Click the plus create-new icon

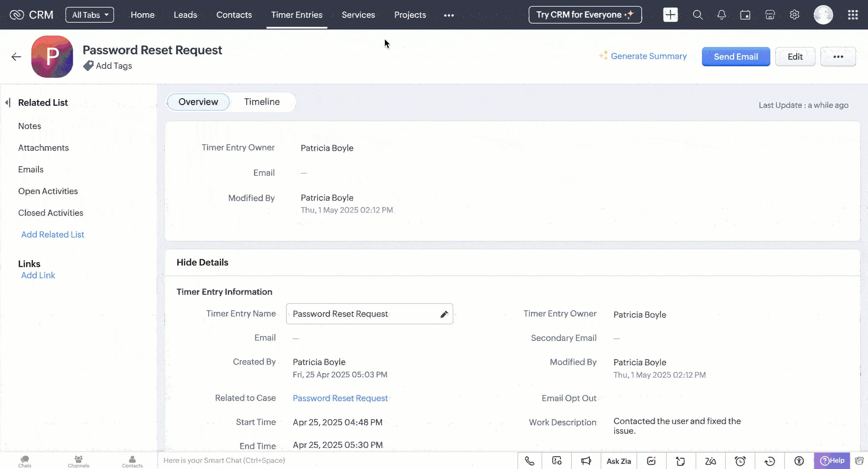click(670, 15)
